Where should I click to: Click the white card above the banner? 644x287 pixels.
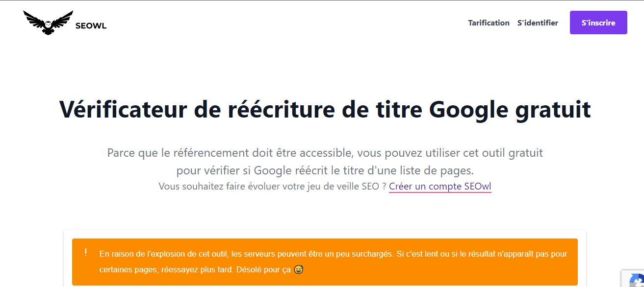325,234
